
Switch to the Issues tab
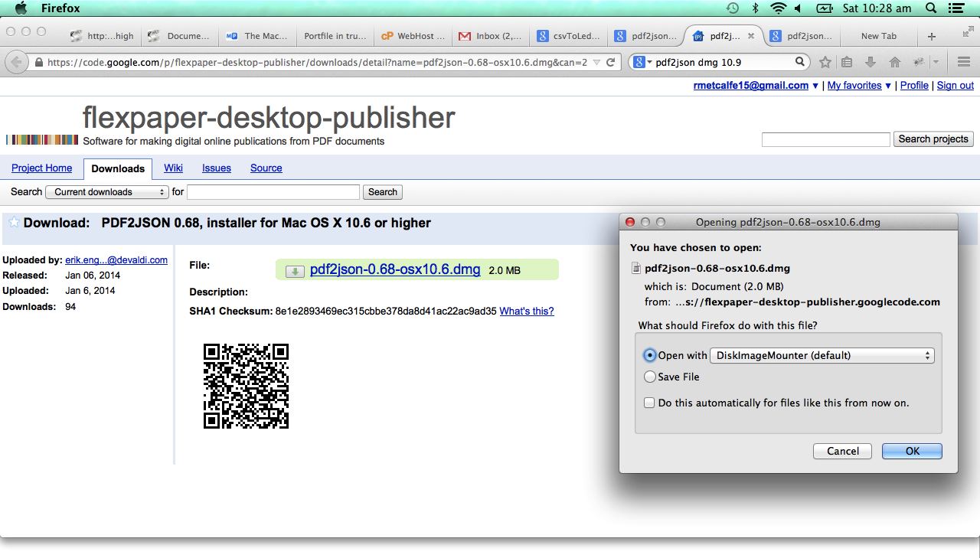[217, 168]
